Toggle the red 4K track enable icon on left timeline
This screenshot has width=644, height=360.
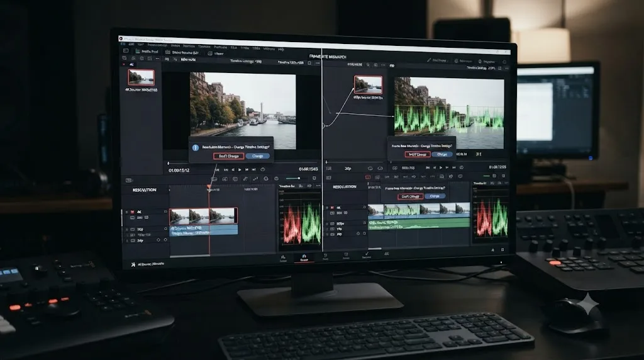(132, 212)
